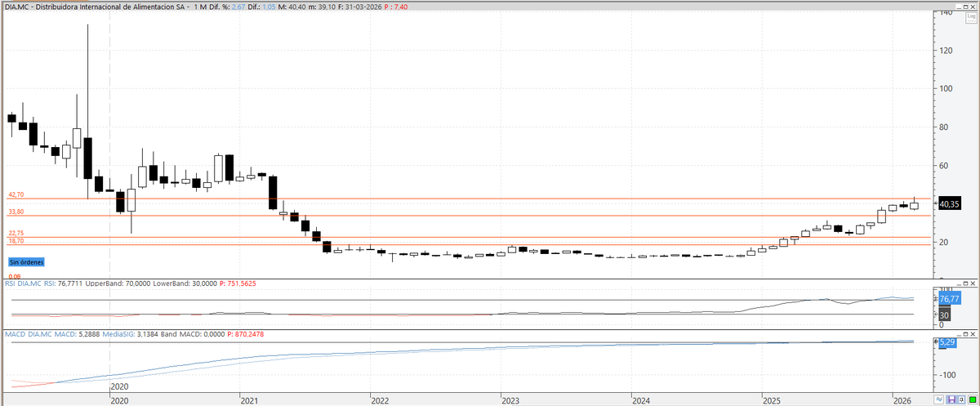Viewport: 980px width, 406px height.
Task: Click the 2024 label on time axis
Action: pyautogui.click(x=641, y=400)
